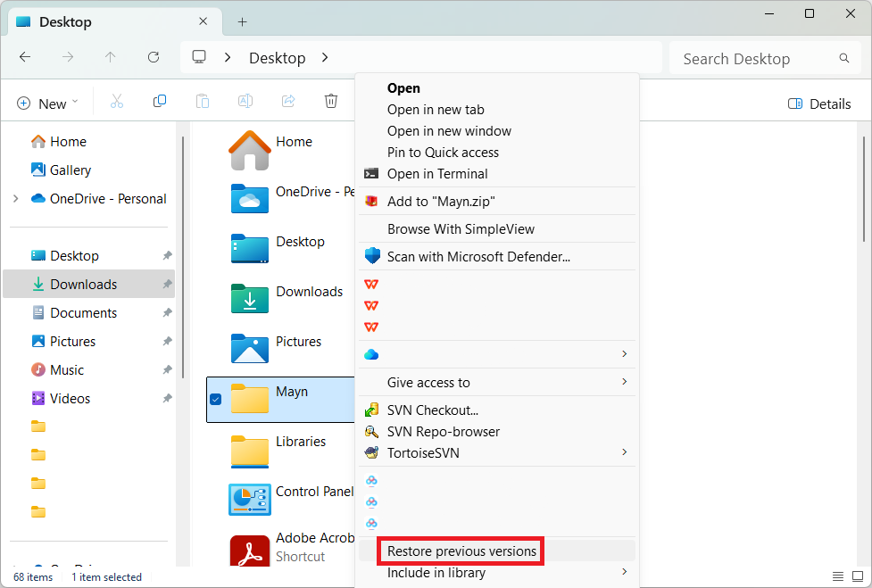
Task: Click Scan with Microsoft Defender
Action: coord(478,257)
